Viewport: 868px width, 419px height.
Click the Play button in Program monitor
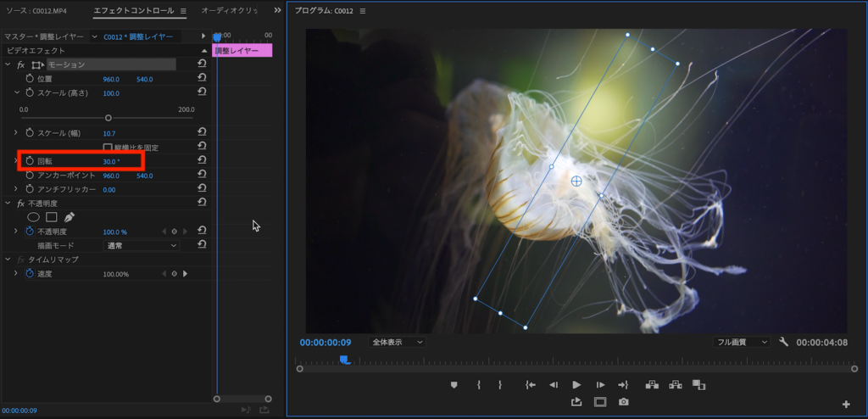[576, 384]
